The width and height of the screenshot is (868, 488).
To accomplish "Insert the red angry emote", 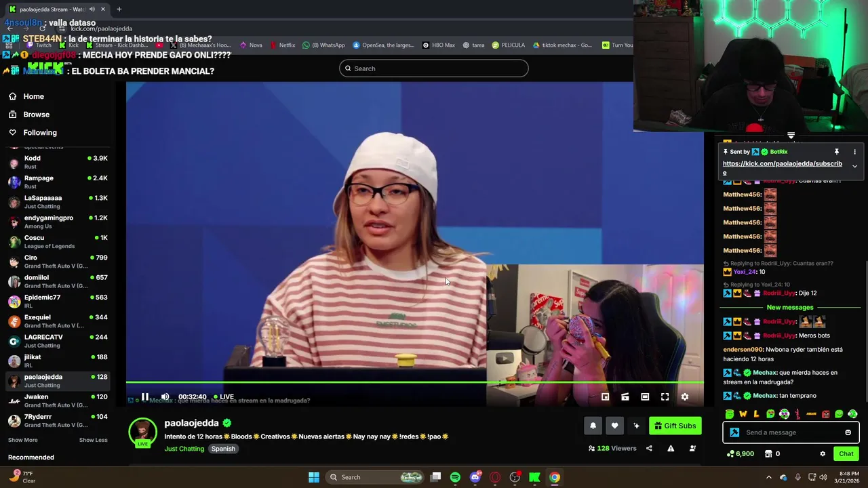I will tap(825, 414).
